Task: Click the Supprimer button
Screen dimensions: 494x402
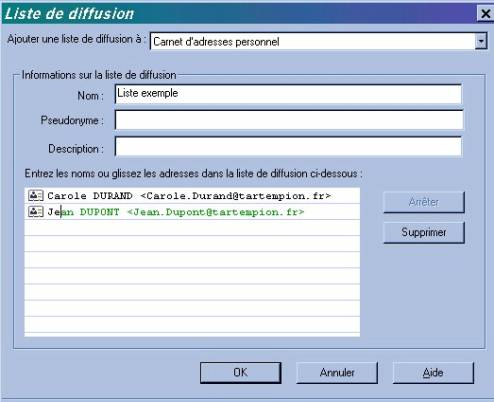Action: click(424, 232)
